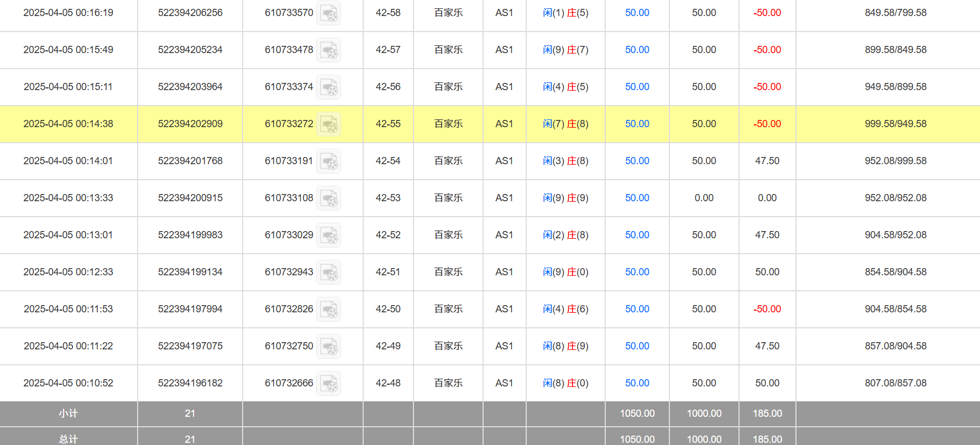Click blue 50.00 bet in round 42-48
Image resolution: width=980 pixels, height=445 pixels.
[637, 383]
